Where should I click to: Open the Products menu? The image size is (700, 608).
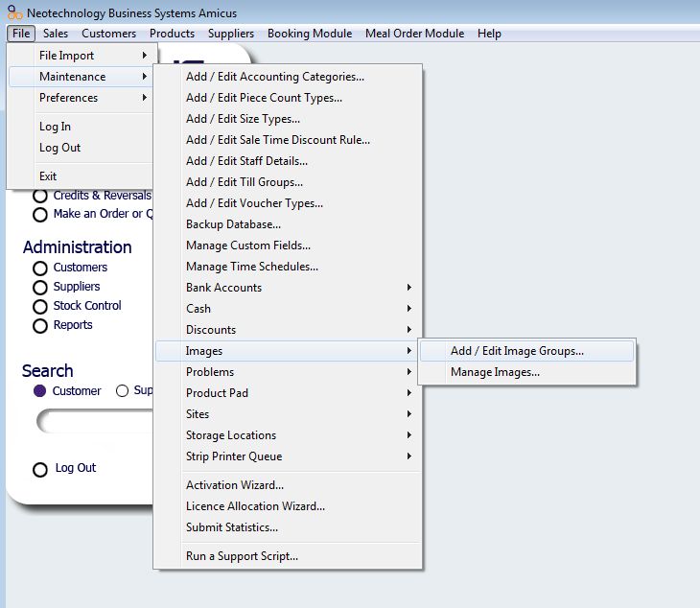pyautogui.click(x=172, y=34)
